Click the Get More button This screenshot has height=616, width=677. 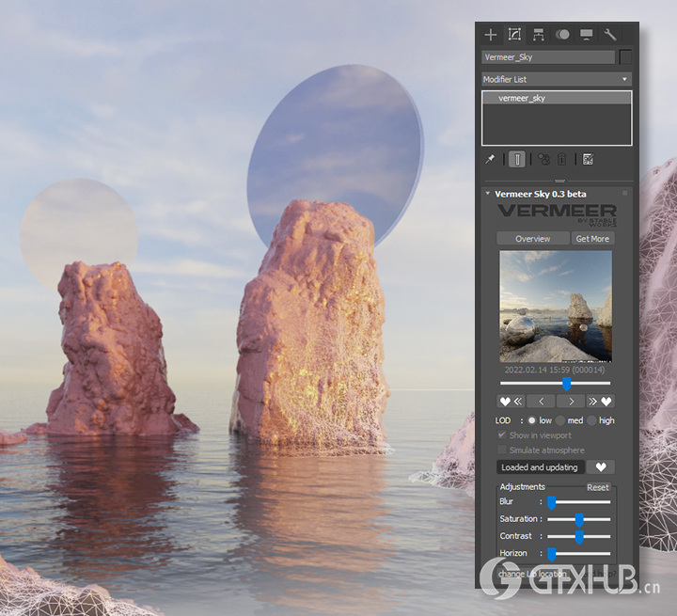point(592,239)
